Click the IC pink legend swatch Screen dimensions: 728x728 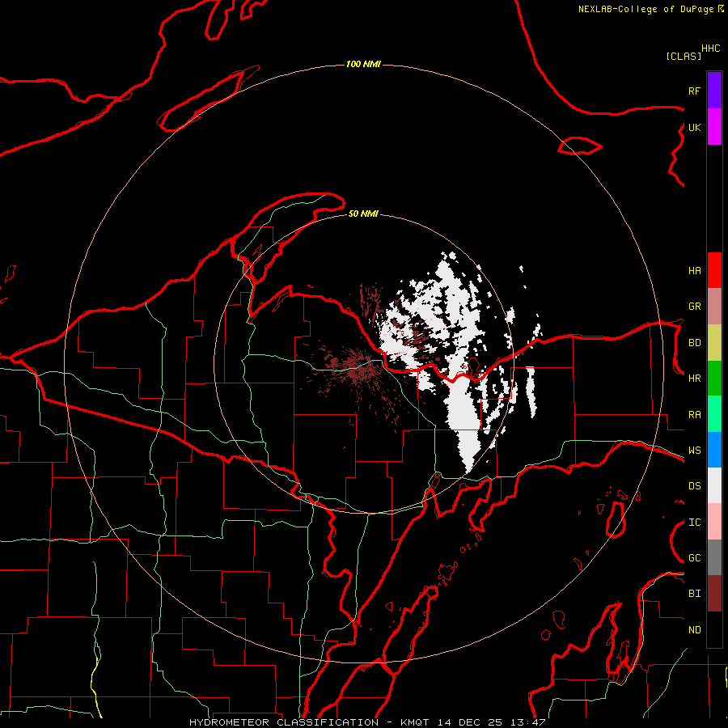point(714,522)
